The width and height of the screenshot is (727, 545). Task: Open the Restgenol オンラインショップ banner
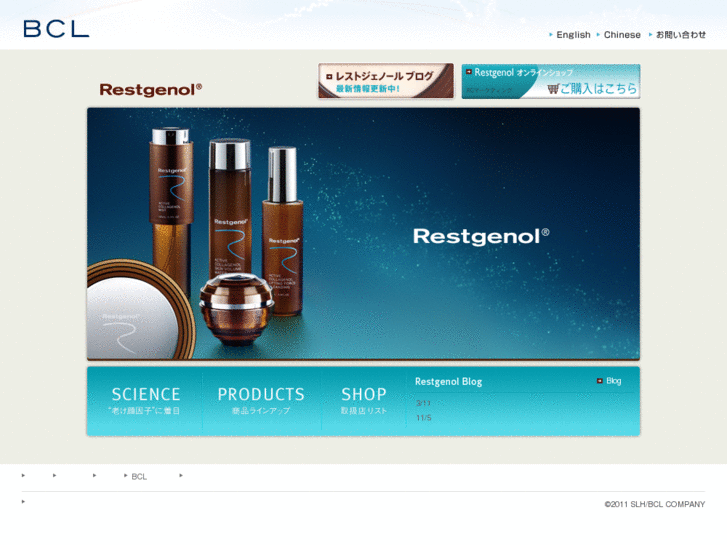tap(551, 81)
